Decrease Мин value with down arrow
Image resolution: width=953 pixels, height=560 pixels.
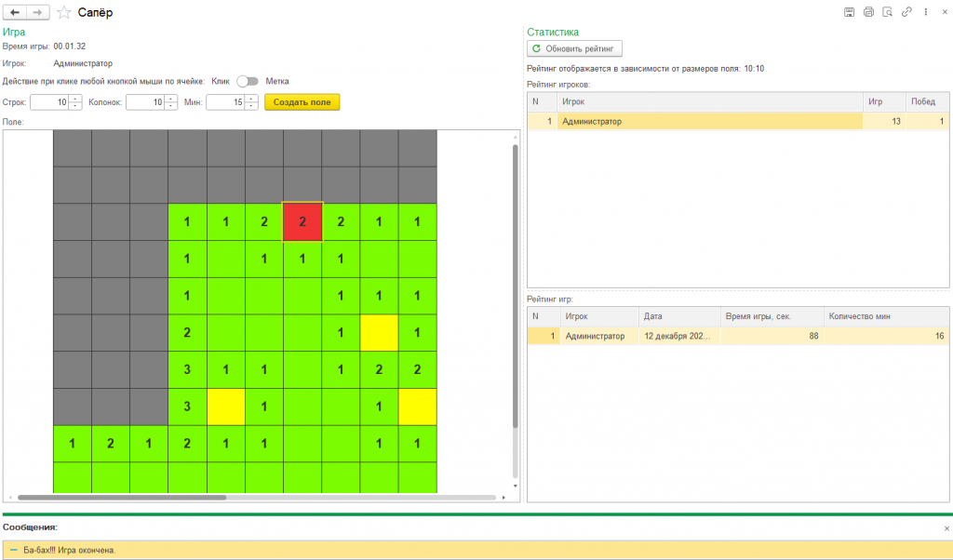251,106
